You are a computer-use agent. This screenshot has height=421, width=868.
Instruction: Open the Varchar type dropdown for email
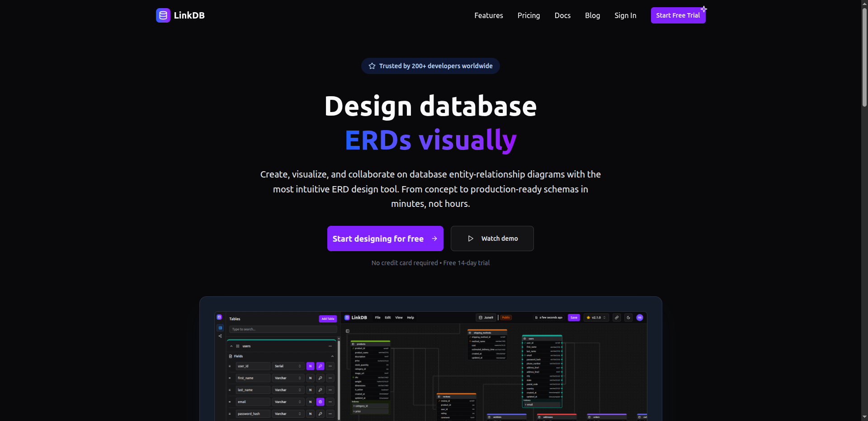288,402
